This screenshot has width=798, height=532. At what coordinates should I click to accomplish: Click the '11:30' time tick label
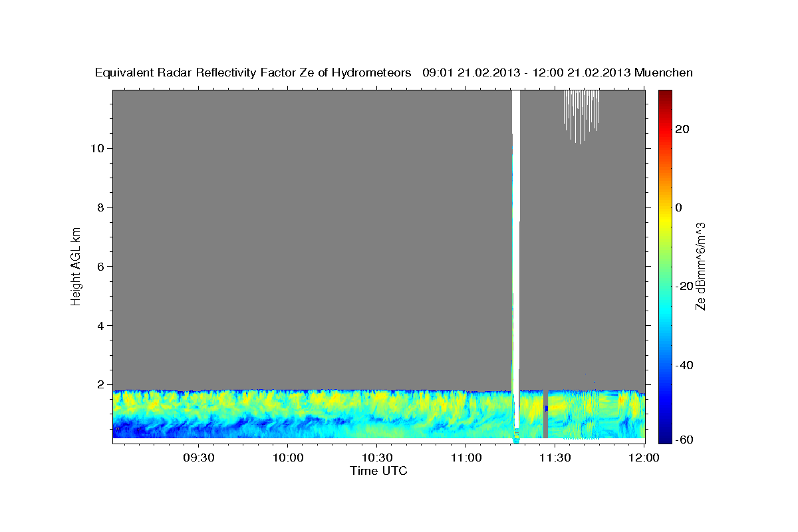coord(555,458)
